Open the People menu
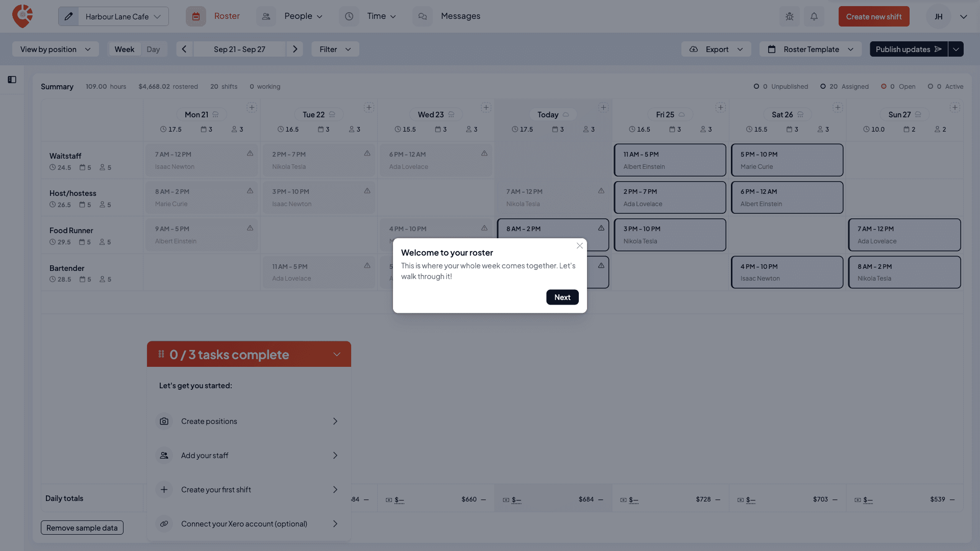The width and height of the screenshot is (980, 551). coord(303,16)
